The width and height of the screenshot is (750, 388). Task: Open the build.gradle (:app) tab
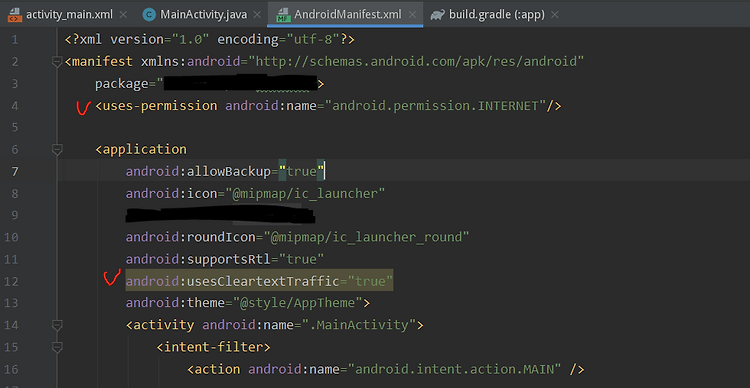pyautogui.click(x=496, y=14)
